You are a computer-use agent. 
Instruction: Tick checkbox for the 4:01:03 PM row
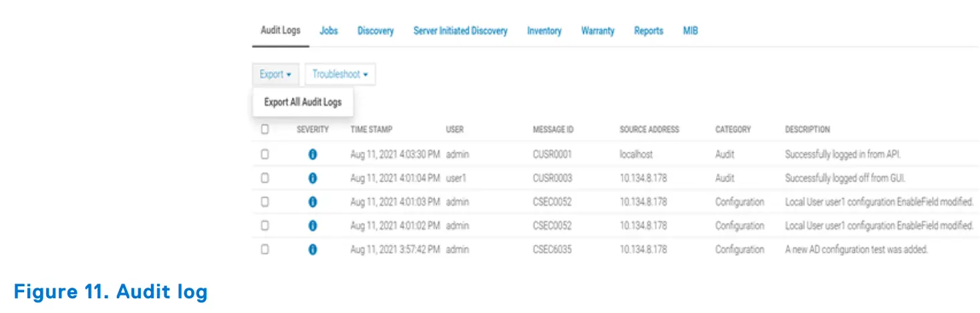[x=265, y=202]
